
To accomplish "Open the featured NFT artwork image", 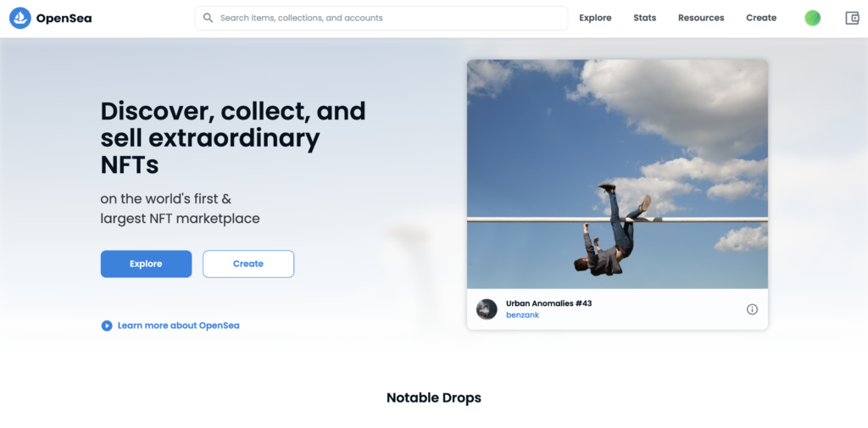I will [617, 174].
